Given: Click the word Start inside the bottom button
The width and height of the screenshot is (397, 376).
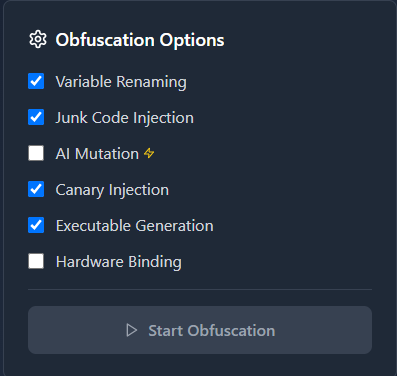Looking at the screenshot, I should point(166,330).
